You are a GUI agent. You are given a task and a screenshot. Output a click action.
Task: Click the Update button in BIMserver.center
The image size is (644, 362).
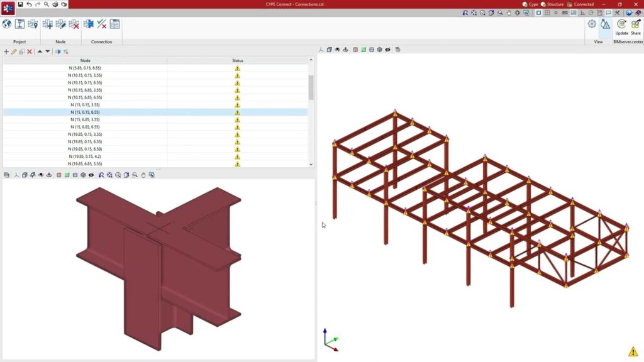pos(621,26)
